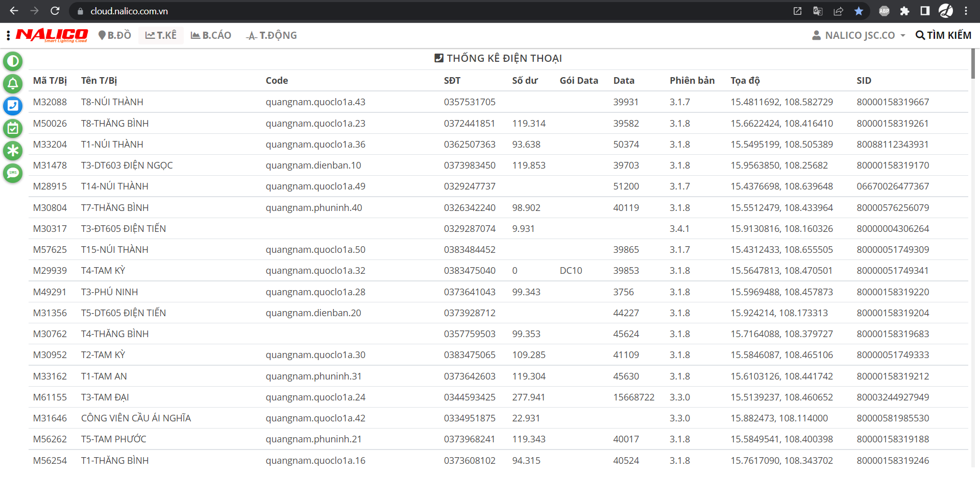Image resolution: width=980 pixels, height=497 pixels.
Task: Click the Tọa độ column header
Action: (745, 81)
